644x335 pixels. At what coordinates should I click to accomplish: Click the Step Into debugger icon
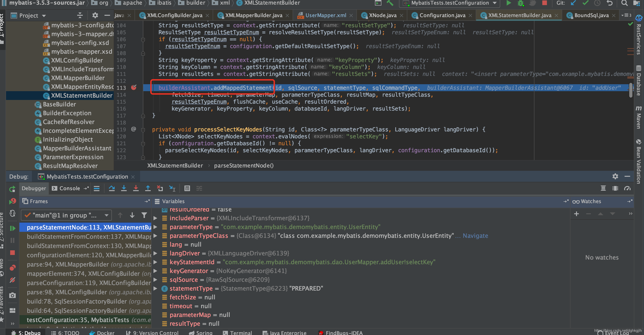[x=124, y=188]
